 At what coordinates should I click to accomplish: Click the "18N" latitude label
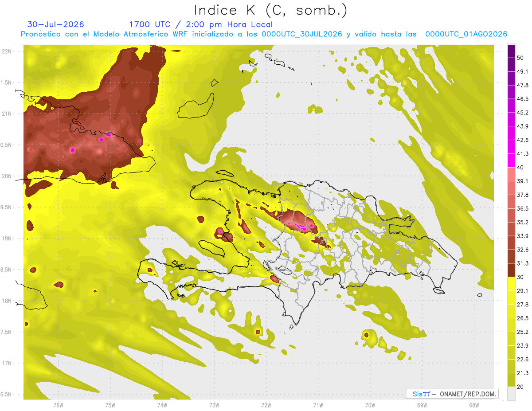[7, 301]
